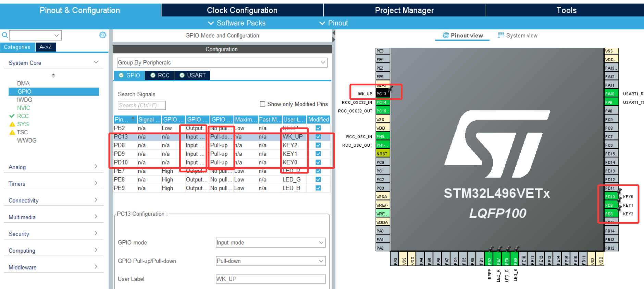
Task: Click the User Label field WK_UP
Action: tap(271, 279)
